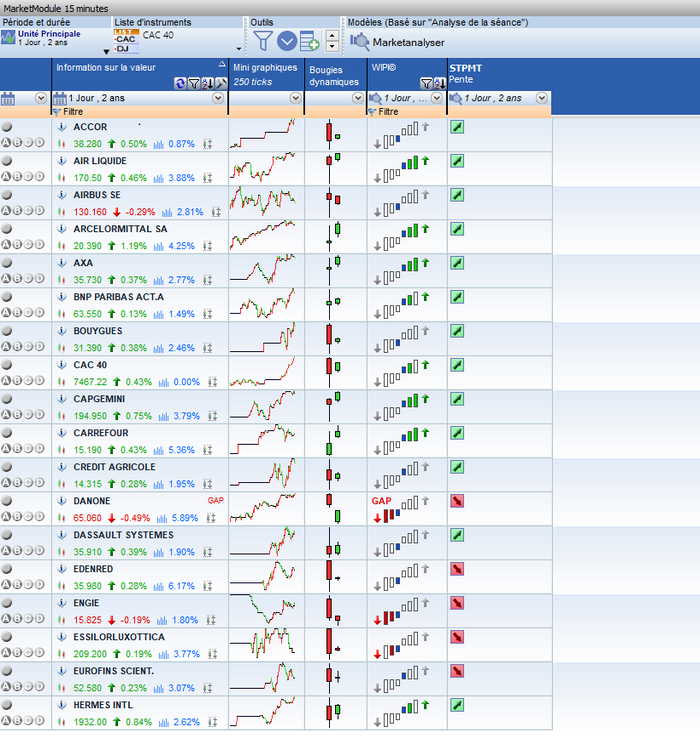This screenshot has width=700, height=750.
Task: Click the down stepper arrow in Outils
Action: [332, 46]
